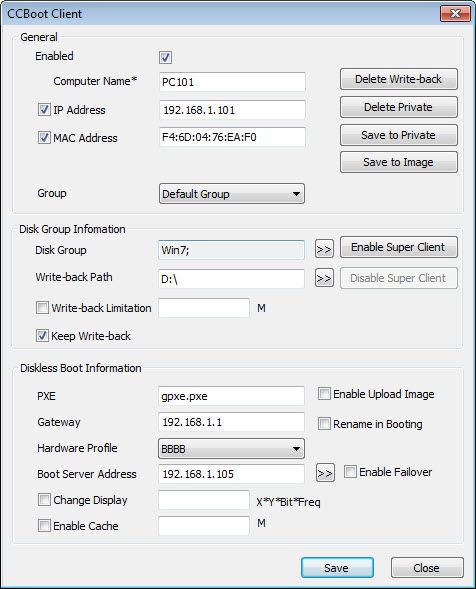Screen dimensions: 476x589
Task: Check Change Display option
Action: point(44,500)
